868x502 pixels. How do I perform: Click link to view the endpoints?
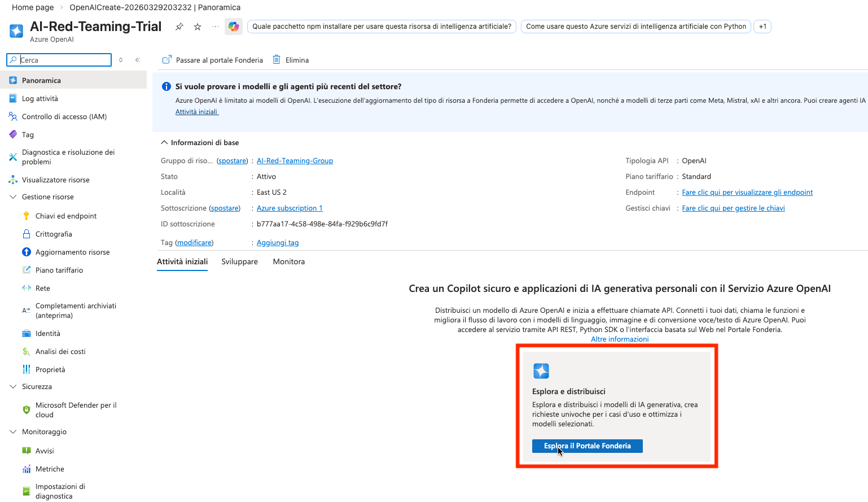coord(747,193)
